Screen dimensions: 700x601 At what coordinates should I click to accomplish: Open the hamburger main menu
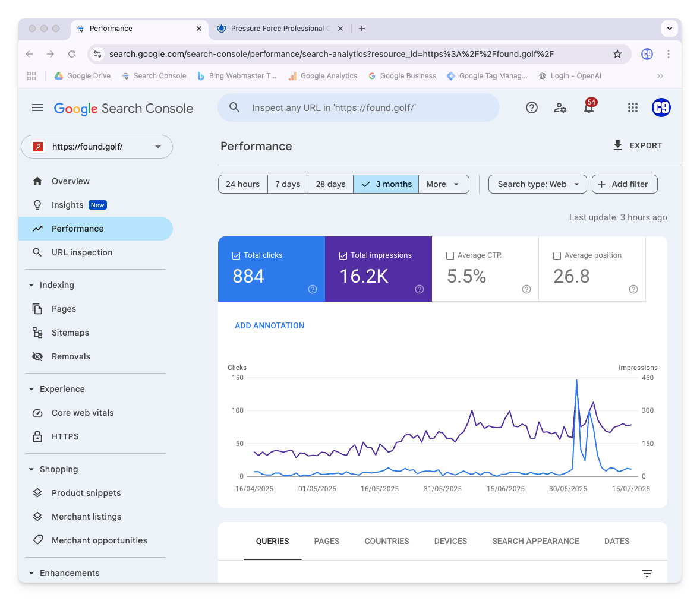[x=37, y=107]
